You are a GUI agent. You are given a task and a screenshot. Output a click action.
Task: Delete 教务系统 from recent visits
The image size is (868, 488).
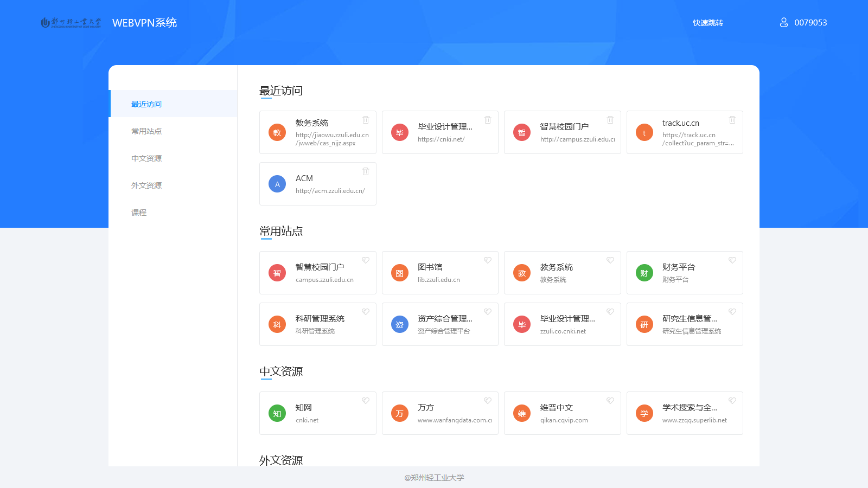[366, 120]
